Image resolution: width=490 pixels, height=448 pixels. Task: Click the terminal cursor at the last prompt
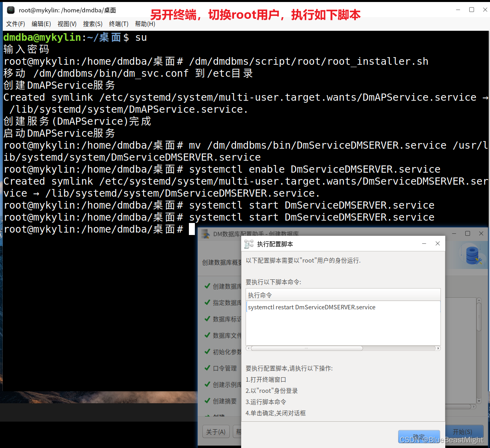pos(192,229)
